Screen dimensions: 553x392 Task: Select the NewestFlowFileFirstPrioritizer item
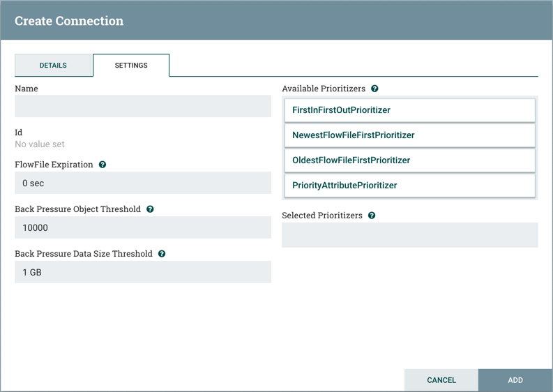coord(409,135)
